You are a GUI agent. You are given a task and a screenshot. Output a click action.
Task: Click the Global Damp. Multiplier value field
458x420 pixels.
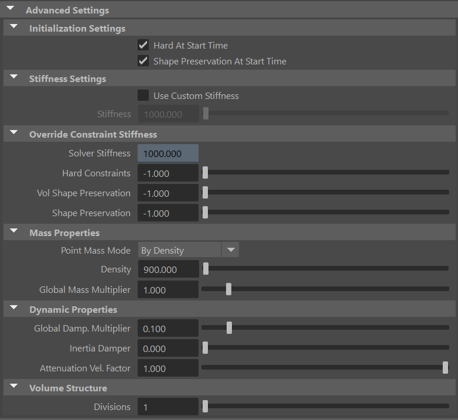[x=168, y=328]
